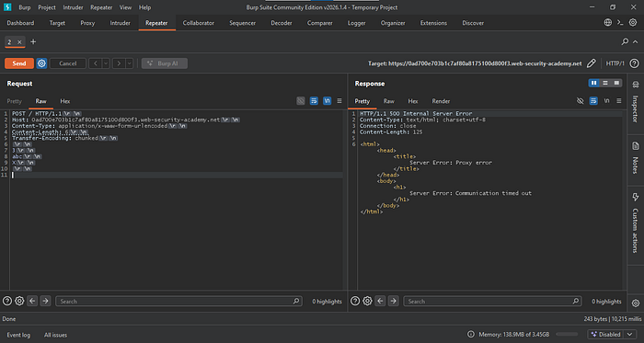Select side-by-side layout view
The width and height of the screenshot is (644, 343).
click(x=594, y=83)
